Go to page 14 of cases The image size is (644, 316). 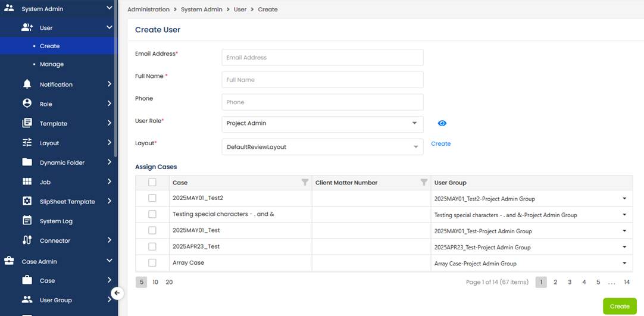point(627,282)
